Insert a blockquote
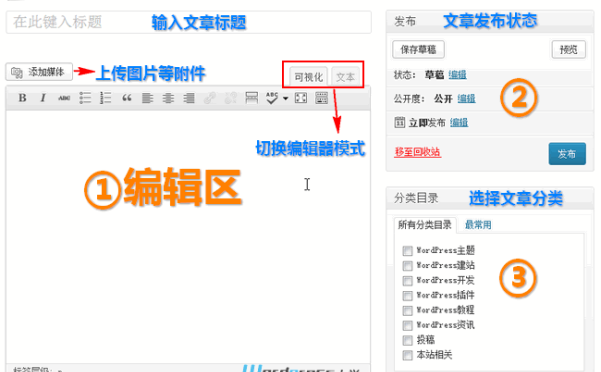 [126, 98]
